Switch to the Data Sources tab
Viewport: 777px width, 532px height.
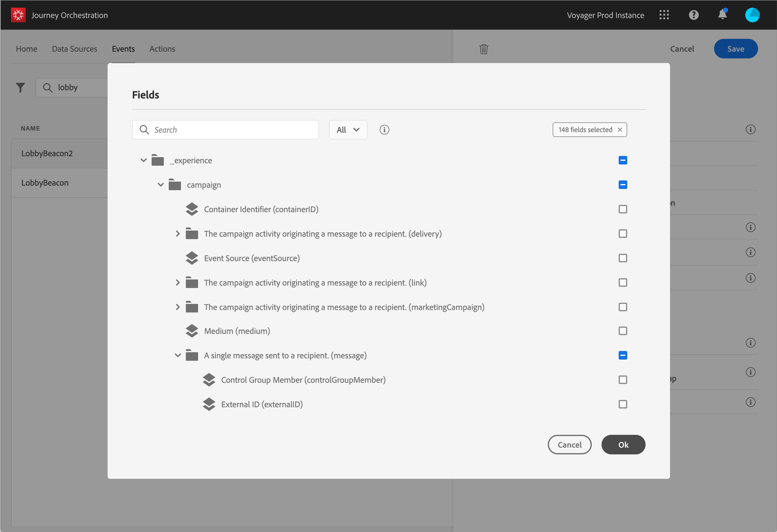pos(75,49)
